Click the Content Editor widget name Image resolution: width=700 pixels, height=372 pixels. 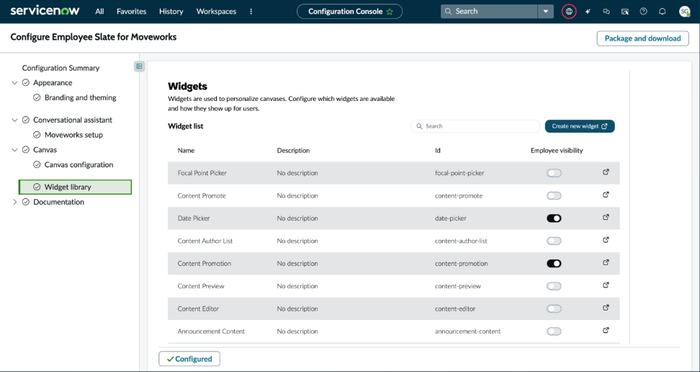[x=198, y=309]
